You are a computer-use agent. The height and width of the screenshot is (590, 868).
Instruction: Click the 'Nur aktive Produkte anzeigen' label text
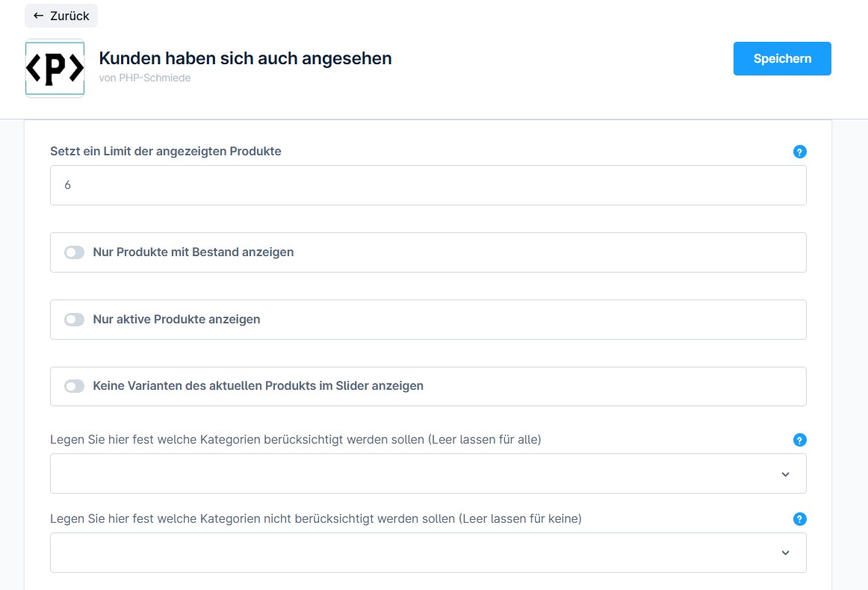pyautogui.click(x=176, y=320)
